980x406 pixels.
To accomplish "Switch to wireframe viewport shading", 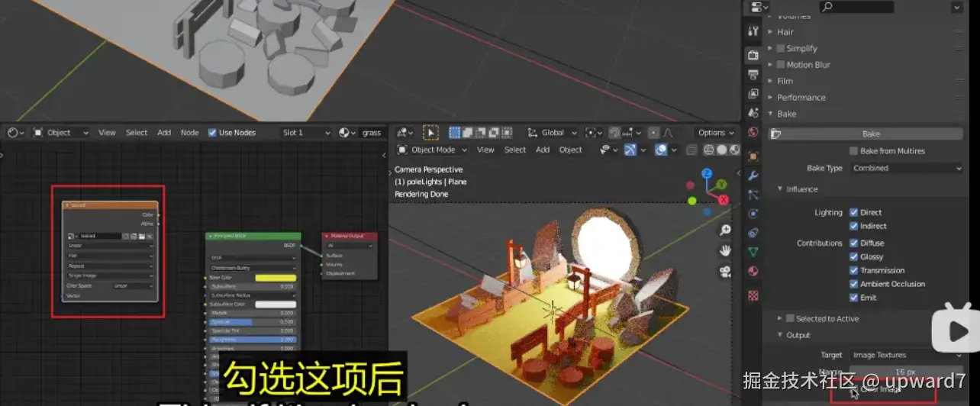I will pyautogui.click(x=708, y=150).
